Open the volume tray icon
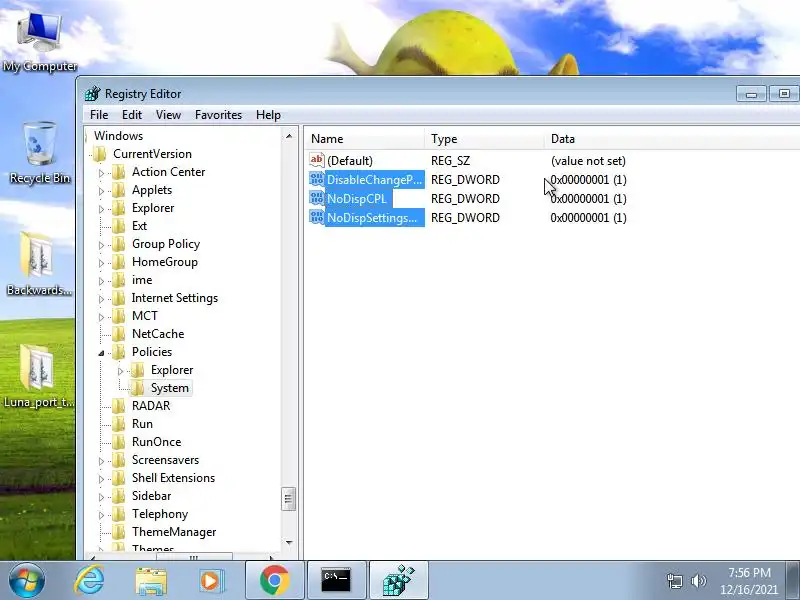This screenshot has width=800, height=600. point(698,581)
